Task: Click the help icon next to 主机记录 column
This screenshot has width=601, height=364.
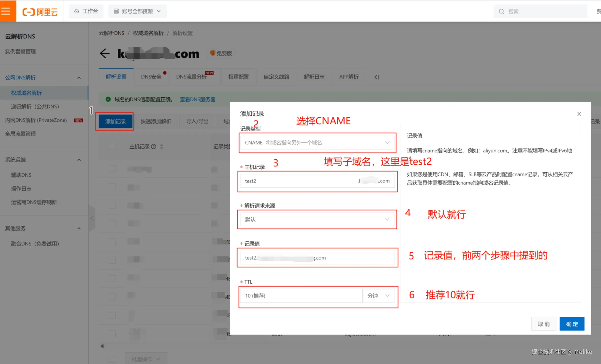Action: coord(154,146)
